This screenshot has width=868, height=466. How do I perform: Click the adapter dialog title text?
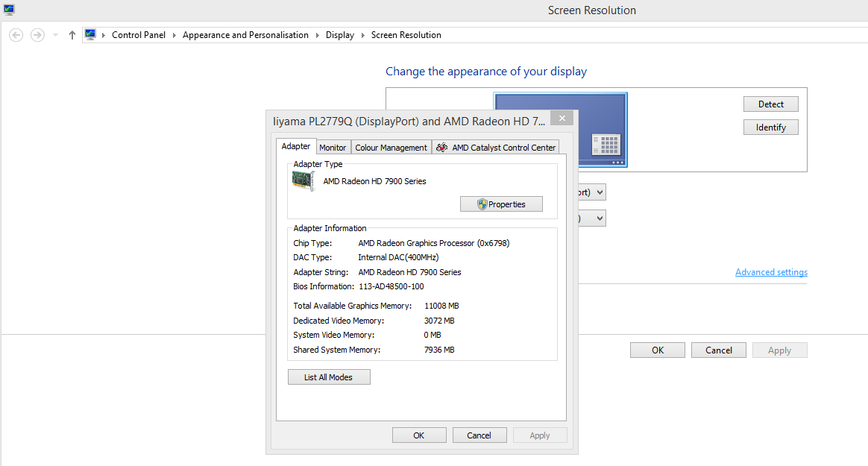(x=409, y=122)
